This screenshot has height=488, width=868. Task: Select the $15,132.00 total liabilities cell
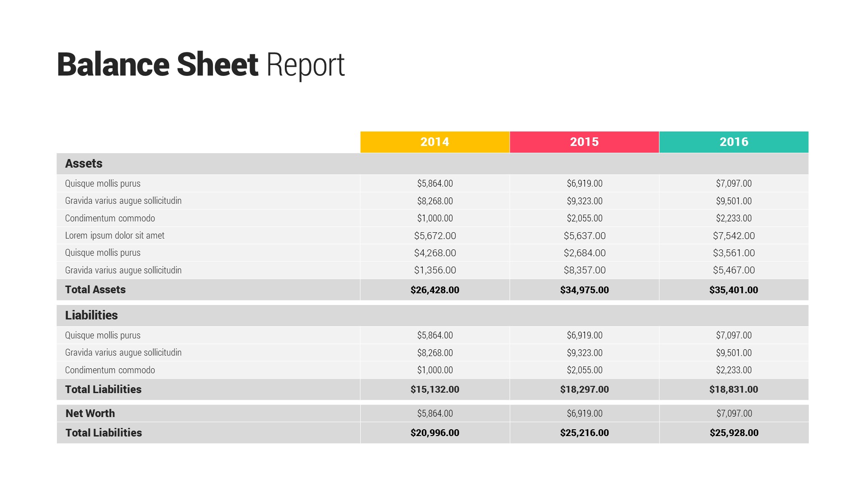(x=434, y=389)
